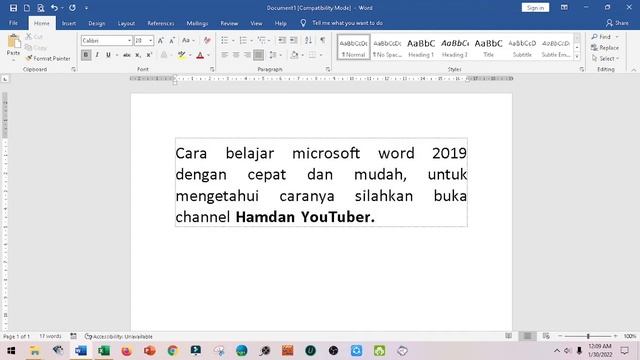Screen dimensions: 640x360
Task: Center the paragraph text
Action: tap(236, 55)
